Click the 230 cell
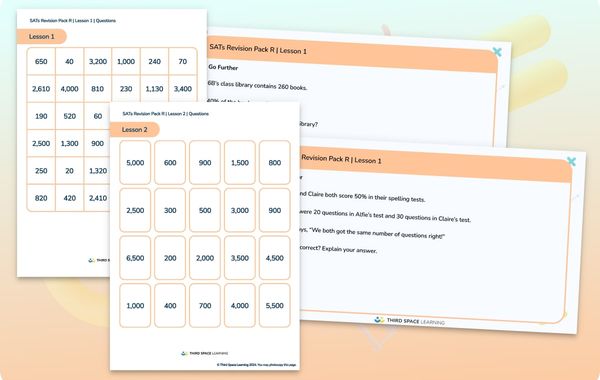Screen dimensions: 600x380 [x=126, y=89]
